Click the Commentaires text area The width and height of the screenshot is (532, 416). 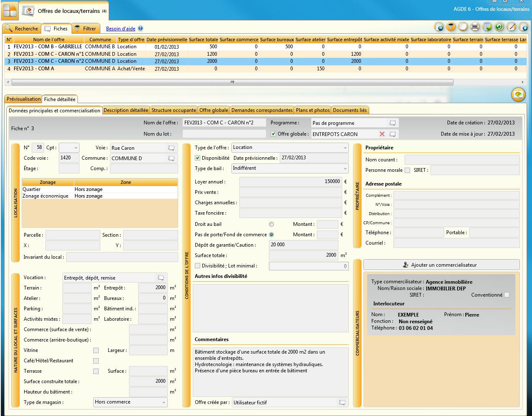[x=271, y=372]
